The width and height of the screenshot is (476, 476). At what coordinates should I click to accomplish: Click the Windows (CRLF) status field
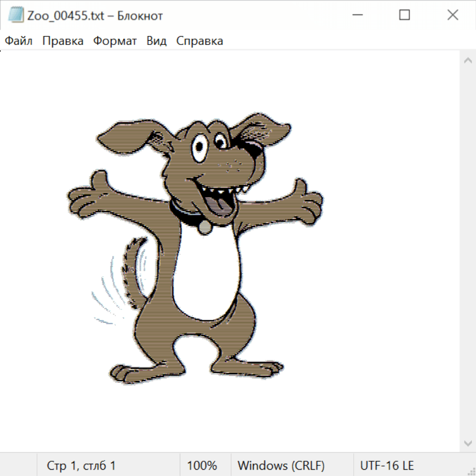pos(281,465)
